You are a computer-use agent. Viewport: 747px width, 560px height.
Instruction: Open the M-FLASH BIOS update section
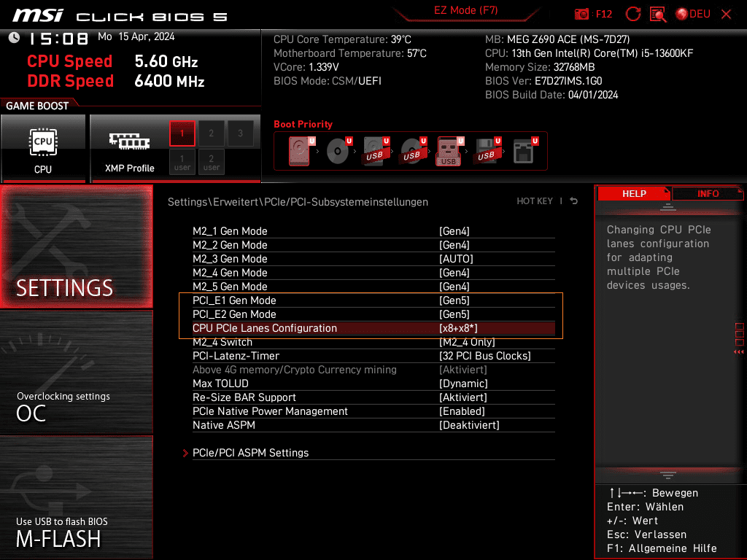click(x=76, y=497)
